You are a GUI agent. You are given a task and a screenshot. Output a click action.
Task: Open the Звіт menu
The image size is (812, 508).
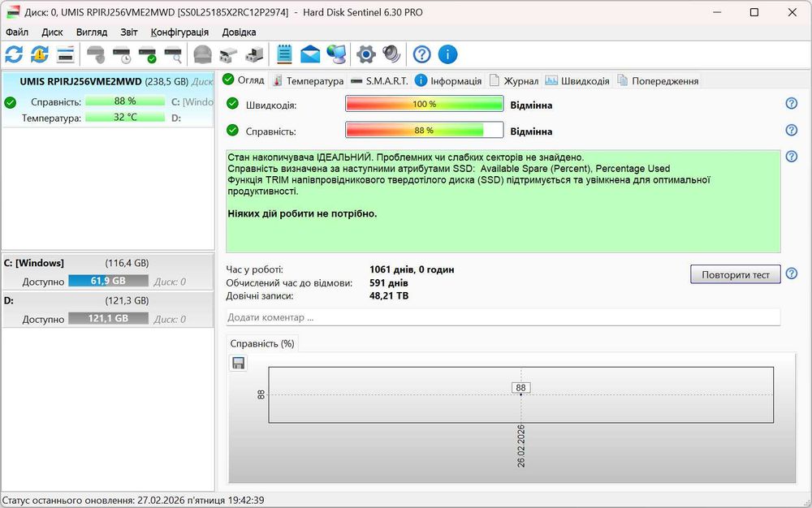tap(129, 32)
